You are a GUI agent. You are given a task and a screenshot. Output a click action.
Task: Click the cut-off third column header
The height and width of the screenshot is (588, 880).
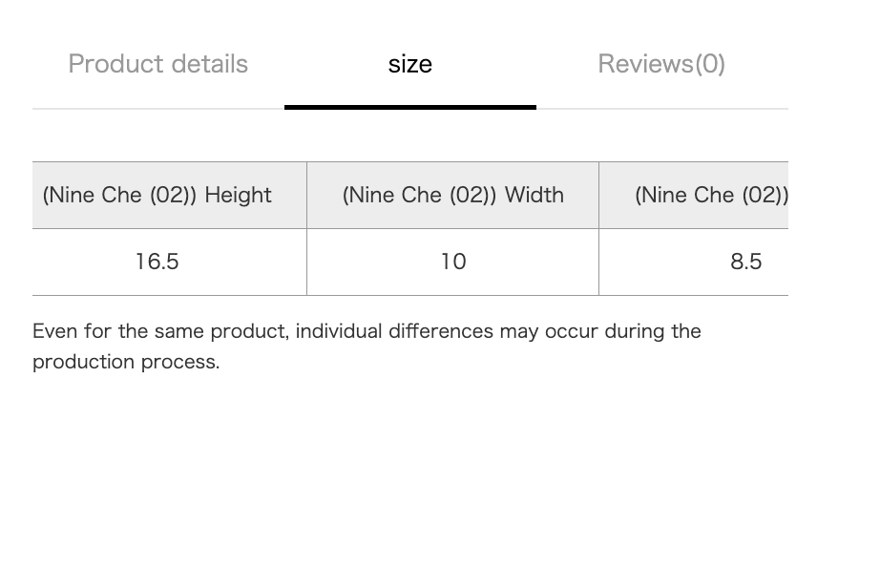[x=694, y=196]
